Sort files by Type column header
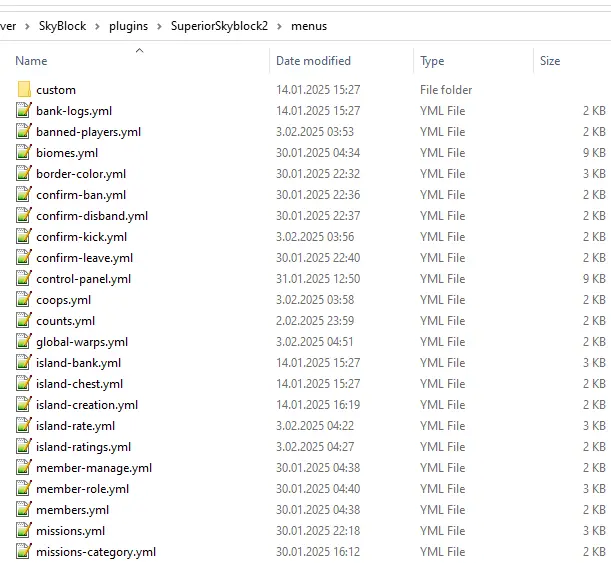 432,61
